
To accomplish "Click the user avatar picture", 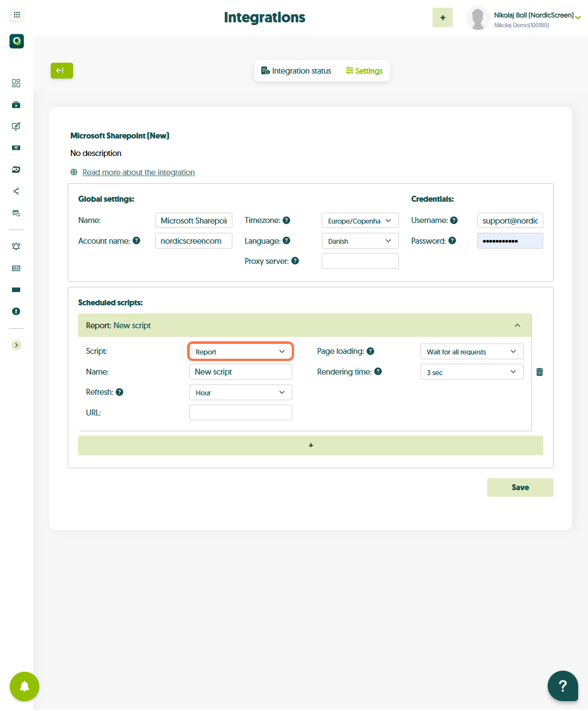I will 478,18.
